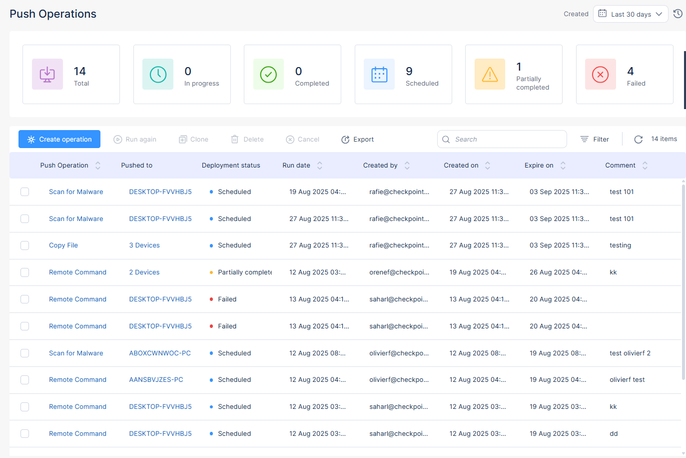The image size is (686, 458).
Task: Click the Run again play icon
Action: (x=118, y=139)
